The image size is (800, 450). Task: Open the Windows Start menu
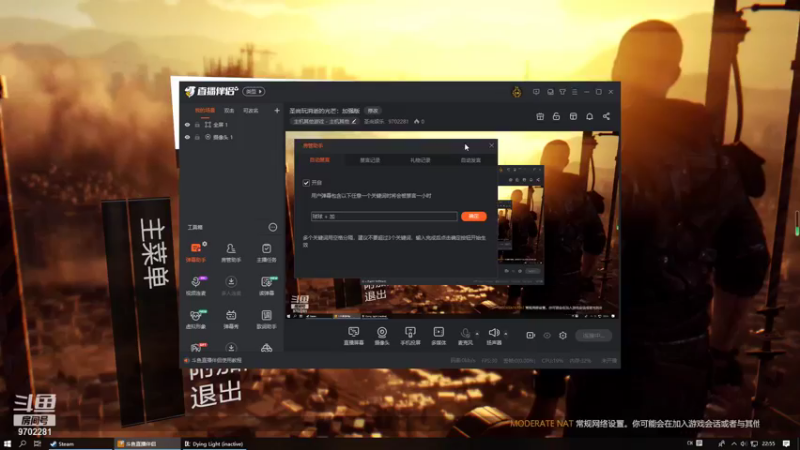(7, 444)
